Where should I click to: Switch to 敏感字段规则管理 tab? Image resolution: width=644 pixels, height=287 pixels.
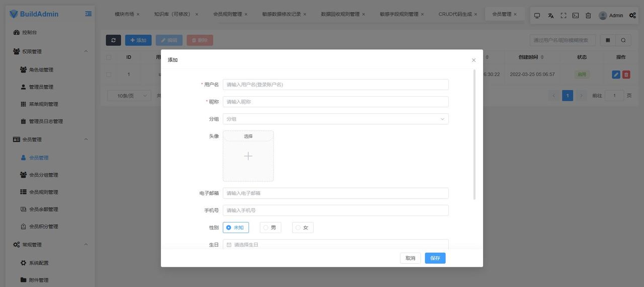click(399, 14)
